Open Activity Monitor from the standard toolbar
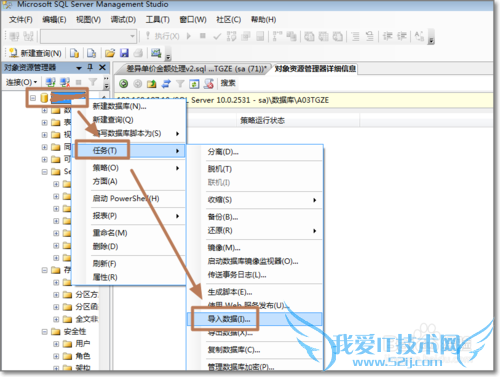This screenshot has width=500, height=377. pyautogui.click(x=156, y=53)
